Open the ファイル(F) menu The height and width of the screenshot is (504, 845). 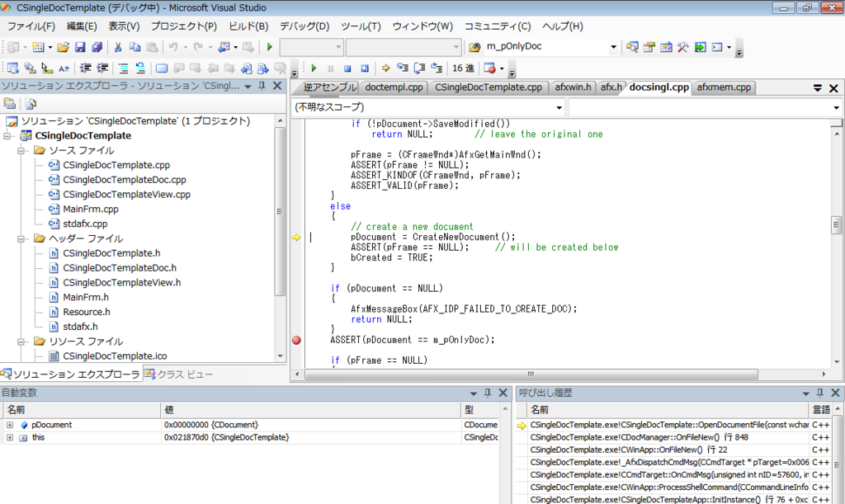tap(31, 26)
